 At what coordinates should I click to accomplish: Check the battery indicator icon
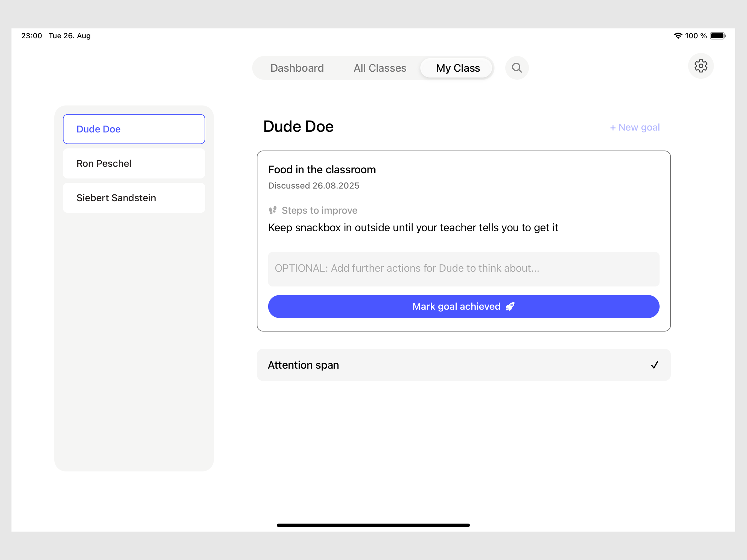pyautogui.click(x=718, y=36)
